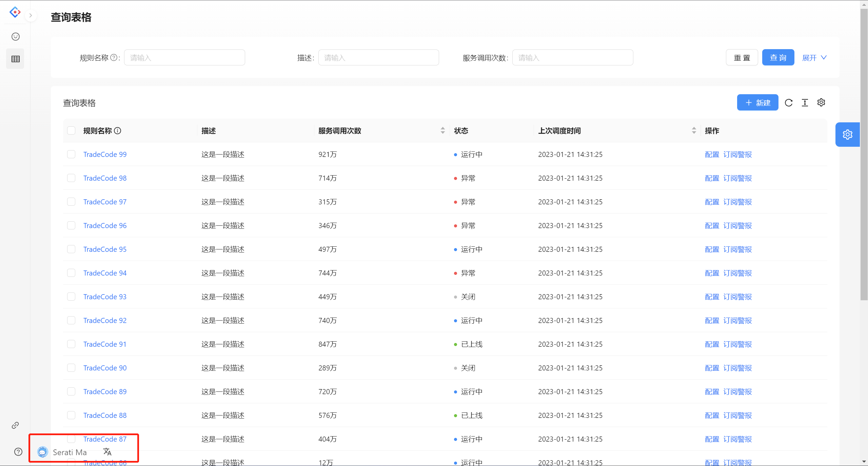Open table column settings gear icon
The height and width of the screenshot is (466, 868).
tap(821, 102)
